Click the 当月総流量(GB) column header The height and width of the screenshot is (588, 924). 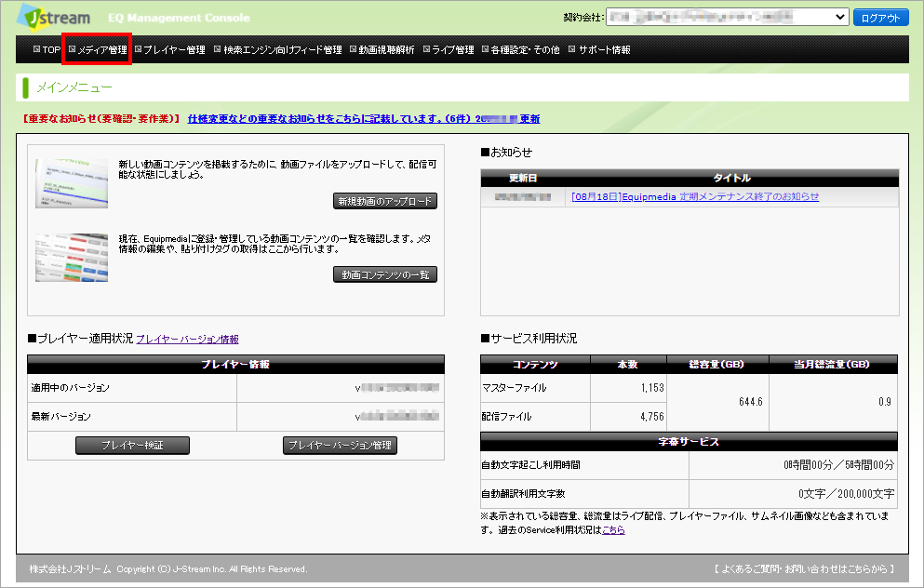833,364
